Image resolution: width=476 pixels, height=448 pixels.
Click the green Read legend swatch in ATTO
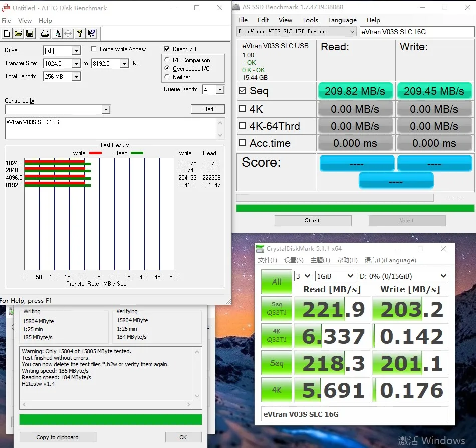point(137,153)
